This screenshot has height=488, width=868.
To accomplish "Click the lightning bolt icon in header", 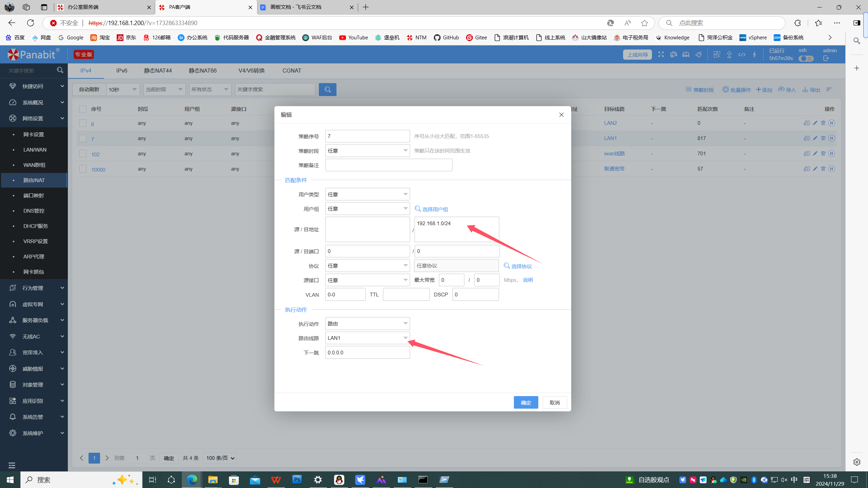I will coord(754,54).
